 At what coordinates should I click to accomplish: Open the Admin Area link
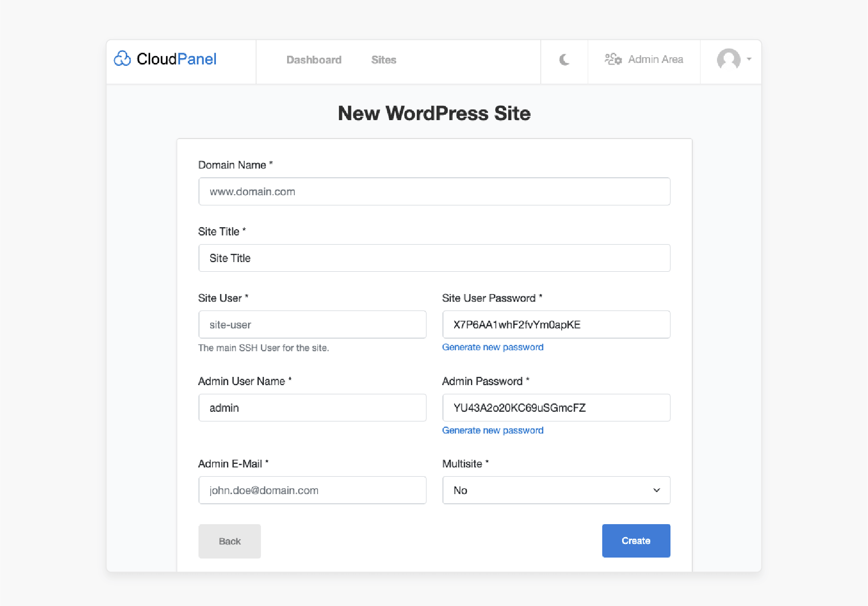(x=644, y=59)
